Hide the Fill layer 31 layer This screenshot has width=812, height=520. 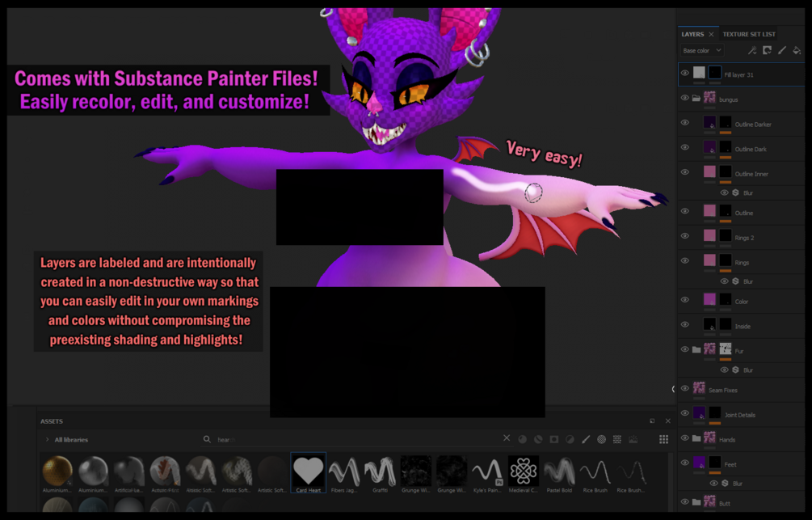click(x=684, y=73)
